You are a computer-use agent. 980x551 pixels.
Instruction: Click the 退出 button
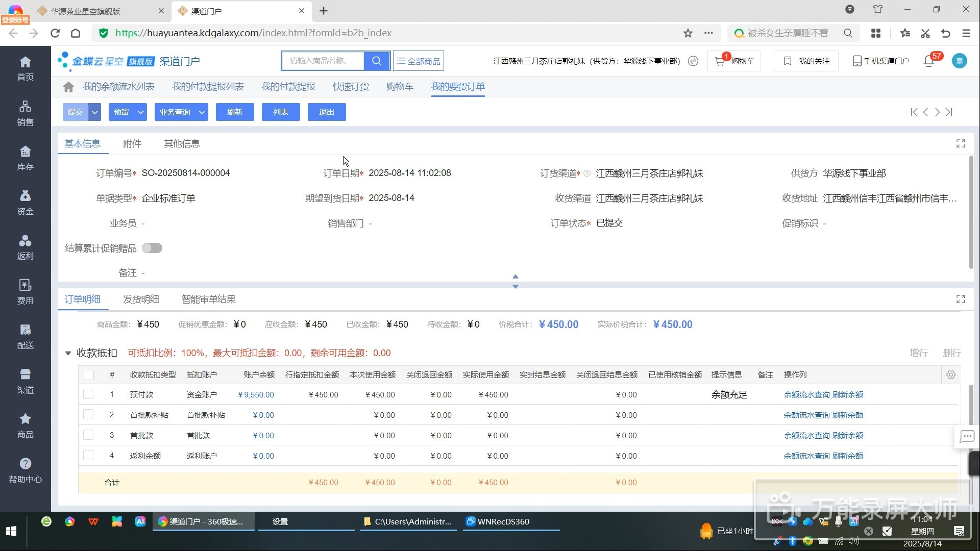point(327,112)
